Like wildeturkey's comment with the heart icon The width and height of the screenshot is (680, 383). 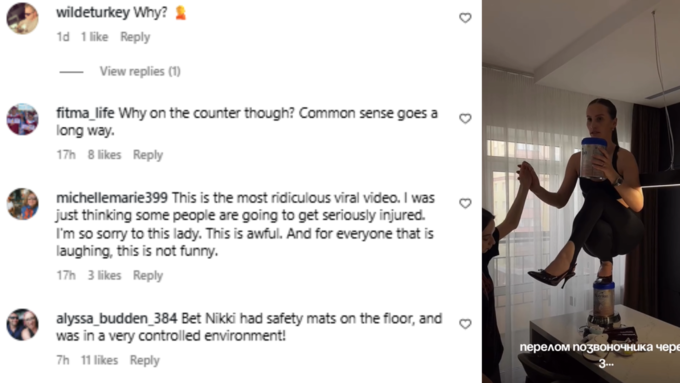pos(465,18)
